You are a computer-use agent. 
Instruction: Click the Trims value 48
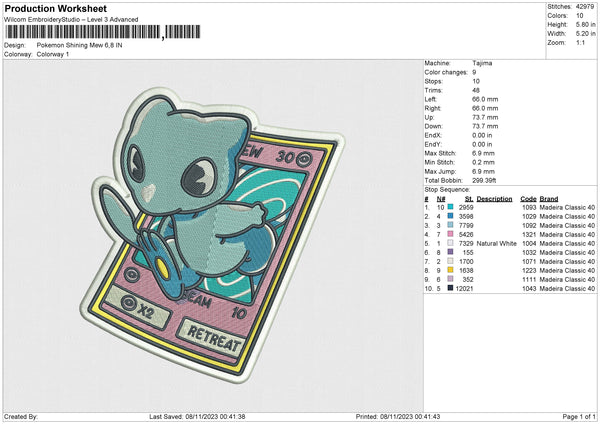point(476,90)
